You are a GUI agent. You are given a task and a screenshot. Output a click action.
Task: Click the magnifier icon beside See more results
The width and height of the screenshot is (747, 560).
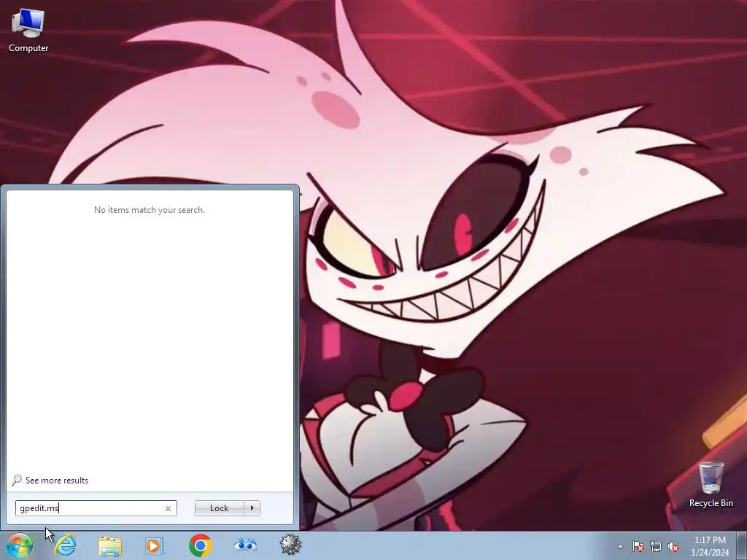(x=17, y=480)
